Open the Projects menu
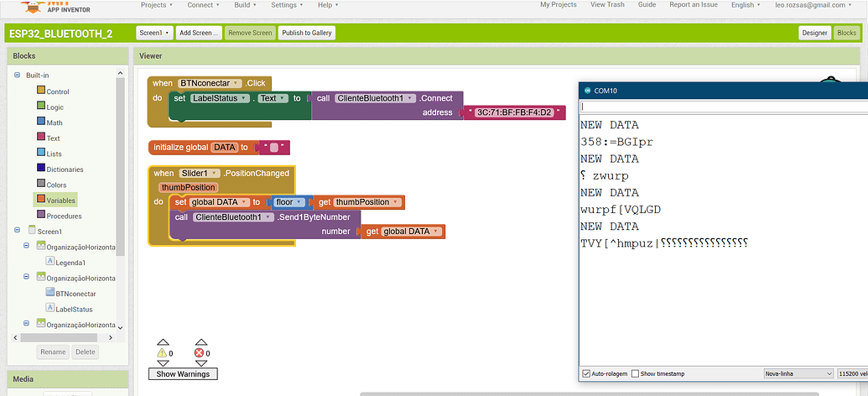The image size is (868, 396). click(x=156, y=5)
